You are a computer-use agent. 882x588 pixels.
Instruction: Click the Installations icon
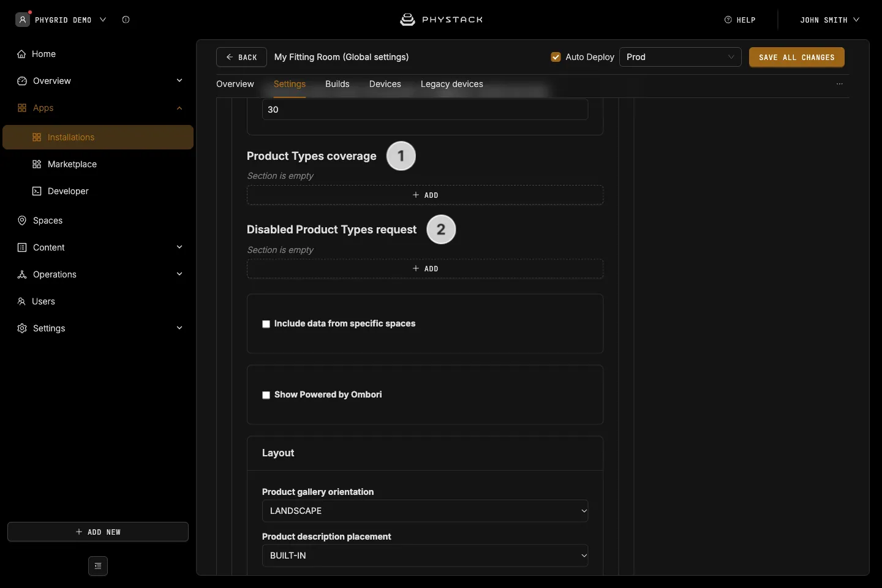tap(37, 137)
